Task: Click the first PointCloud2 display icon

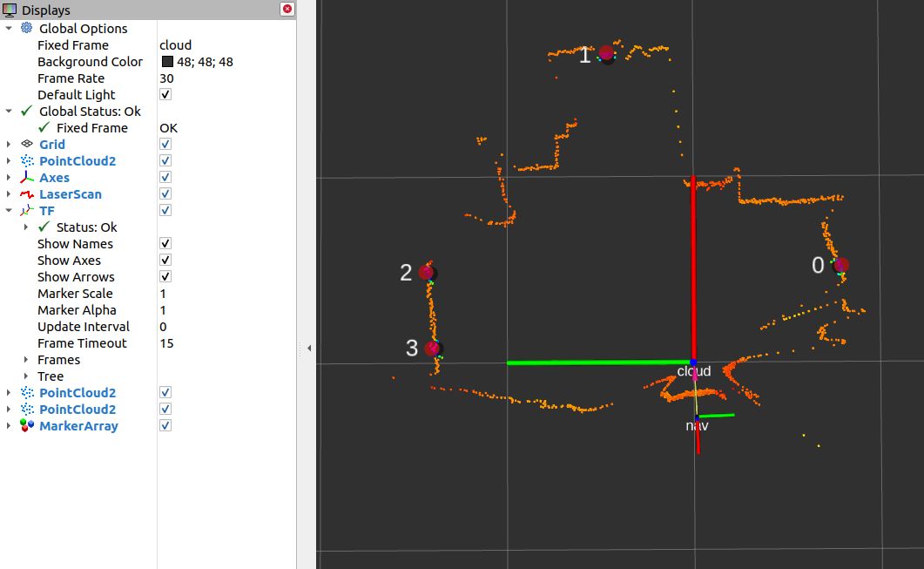Action: (x=26, y=160)
